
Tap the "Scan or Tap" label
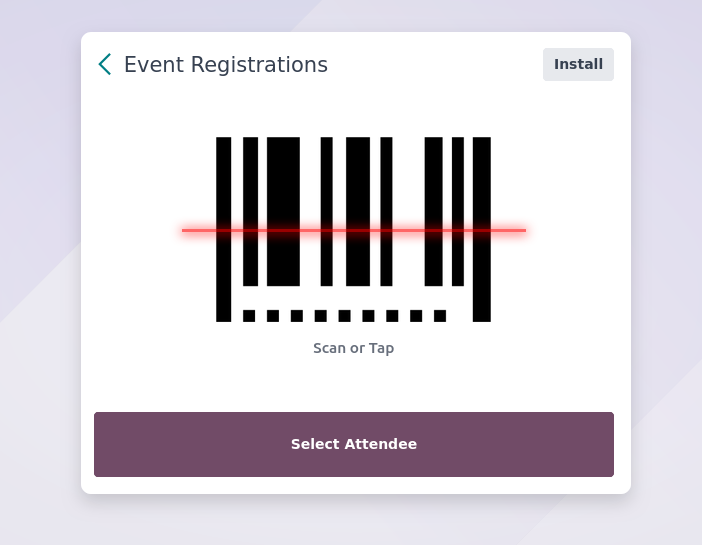click(x=353, y=348)
